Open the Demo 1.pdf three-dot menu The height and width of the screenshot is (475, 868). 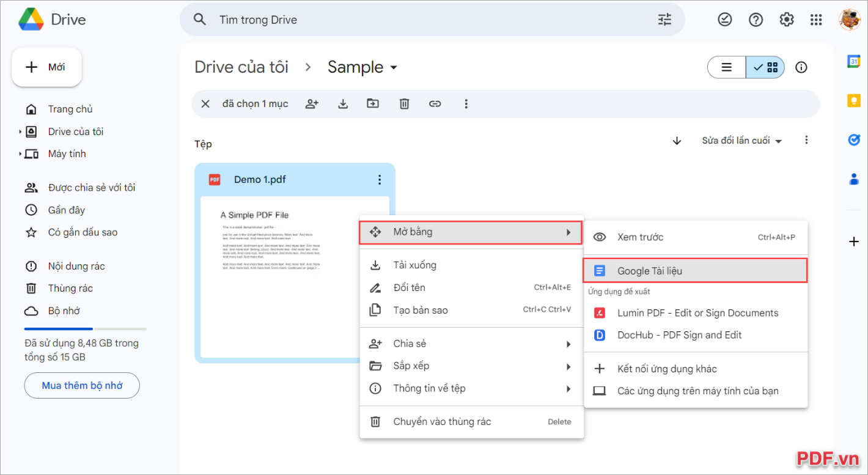pos(380,180)
